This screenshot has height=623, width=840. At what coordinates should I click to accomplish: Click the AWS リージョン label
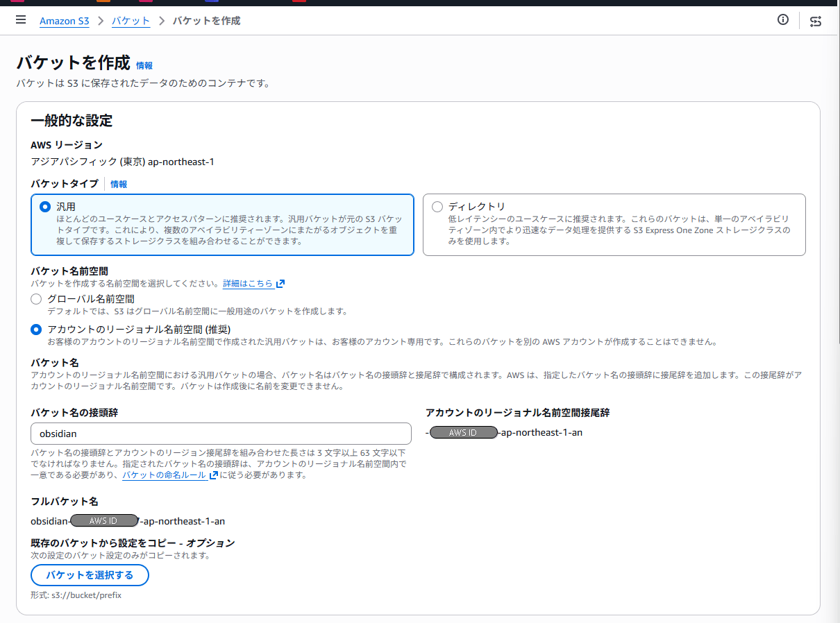click(x=67, y=145)
